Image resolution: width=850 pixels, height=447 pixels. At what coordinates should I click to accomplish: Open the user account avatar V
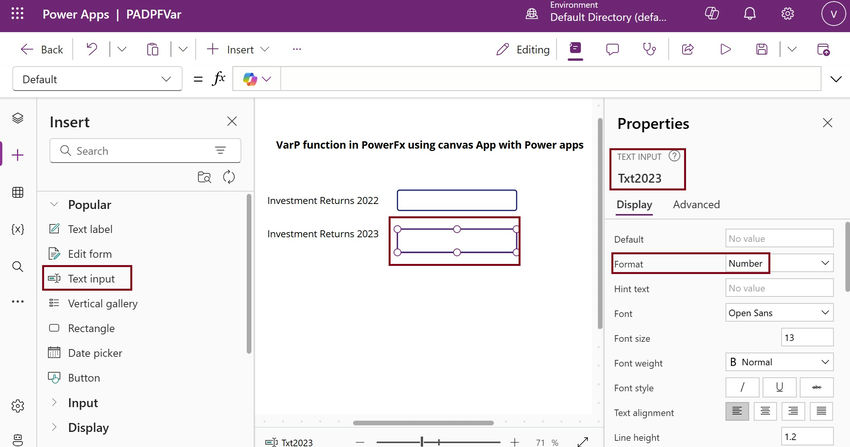(x=833, y=14)
